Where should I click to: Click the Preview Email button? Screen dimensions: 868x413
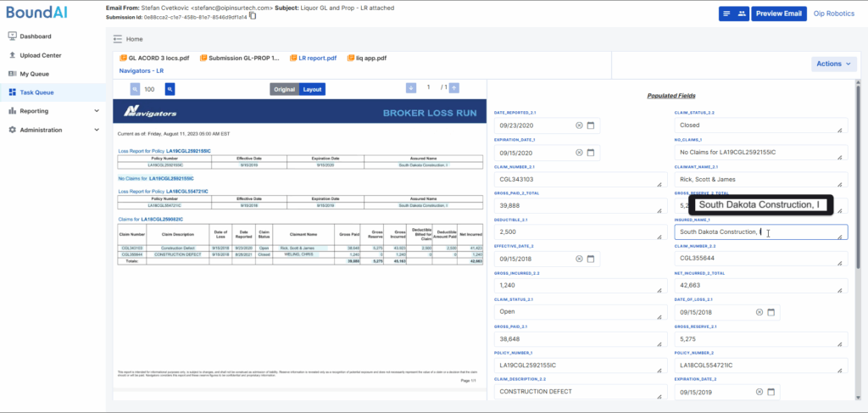778,14
